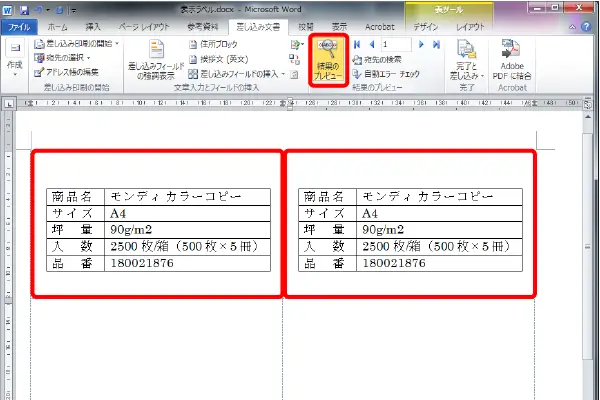Click アドレス帳の編集 button

click(x=67, y=72)
